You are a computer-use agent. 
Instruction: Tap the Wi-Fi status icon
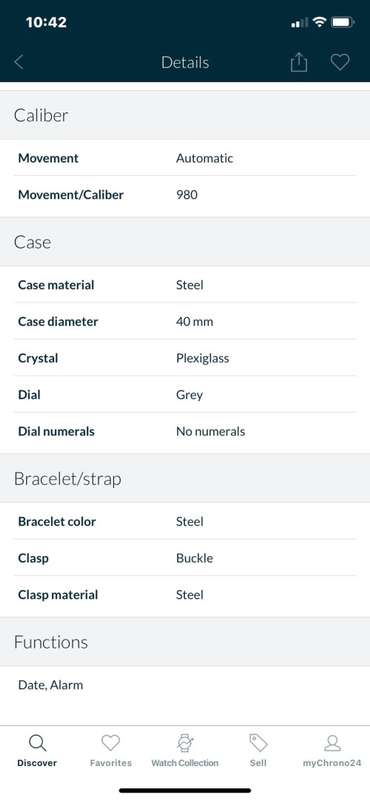(319, 22)
